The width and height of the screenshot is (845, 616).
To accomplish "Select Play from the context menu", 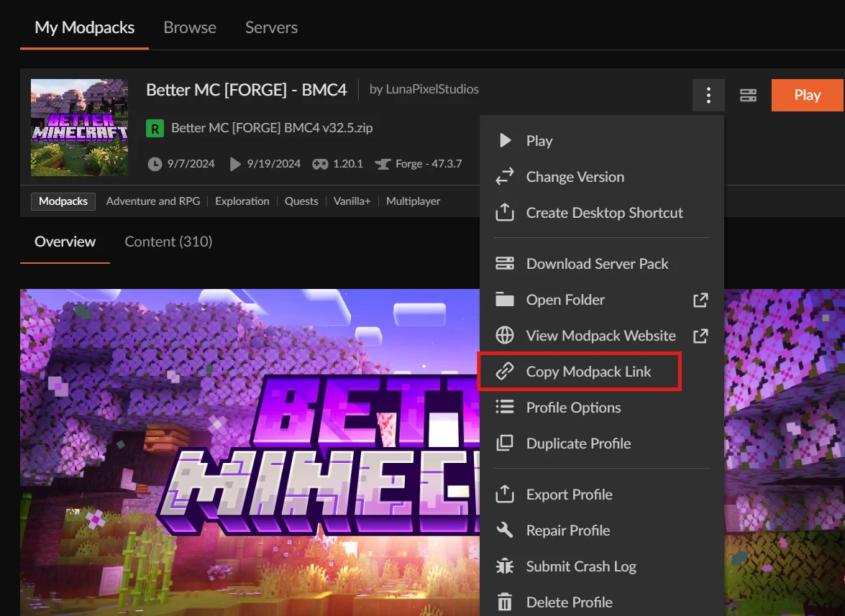I will point(601,141).
